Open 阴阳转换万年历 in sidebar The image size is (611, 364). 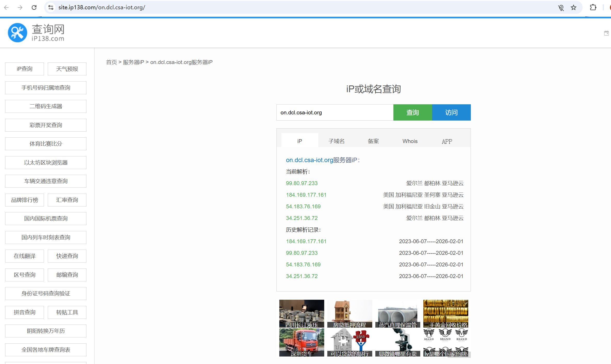46,331
